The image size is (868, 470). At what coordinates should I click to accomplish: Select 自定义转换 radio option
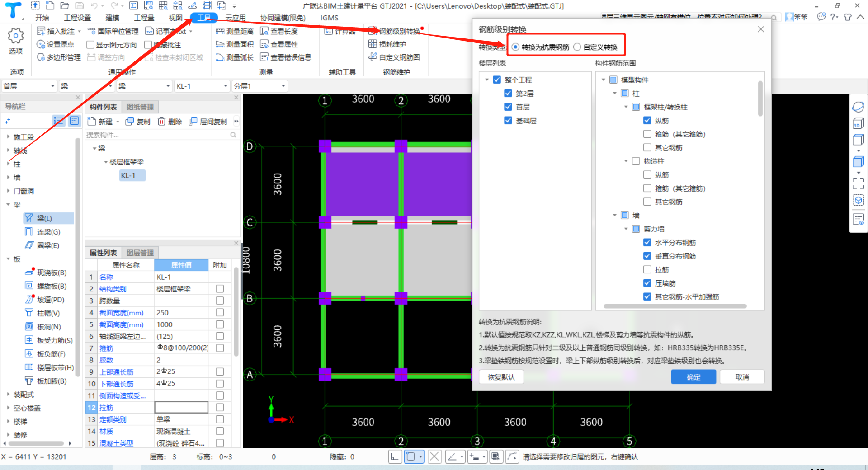pyautogui.click(x=577, y=47)
